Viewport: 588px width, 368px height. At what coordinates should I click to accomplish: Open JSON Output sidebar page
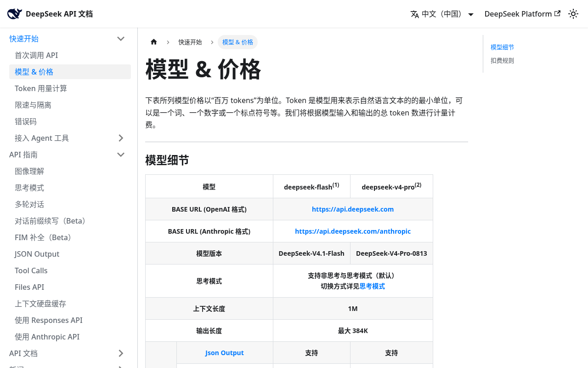[70, 254]
